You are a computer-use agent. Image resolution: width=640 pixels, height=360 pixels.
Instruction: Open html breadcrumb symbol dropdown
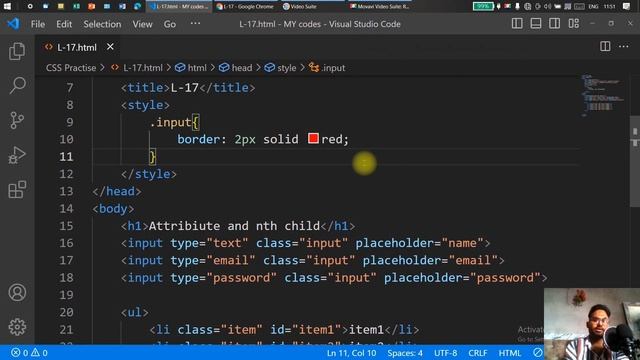[x=191, y=68]
